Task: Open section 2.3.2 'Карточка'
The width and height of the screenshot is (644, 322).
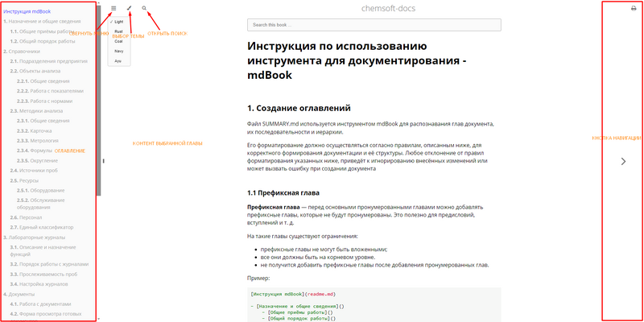Action: 34,130
